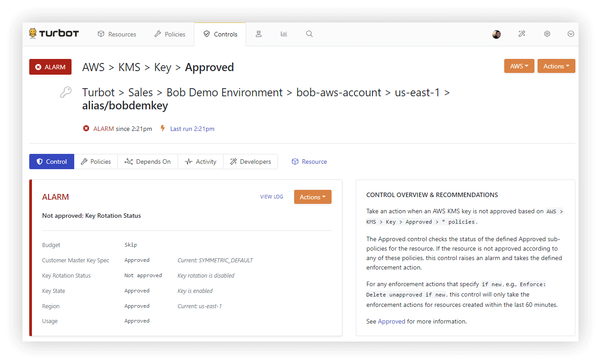Open the AWS dropdown button

coord(519,66)
